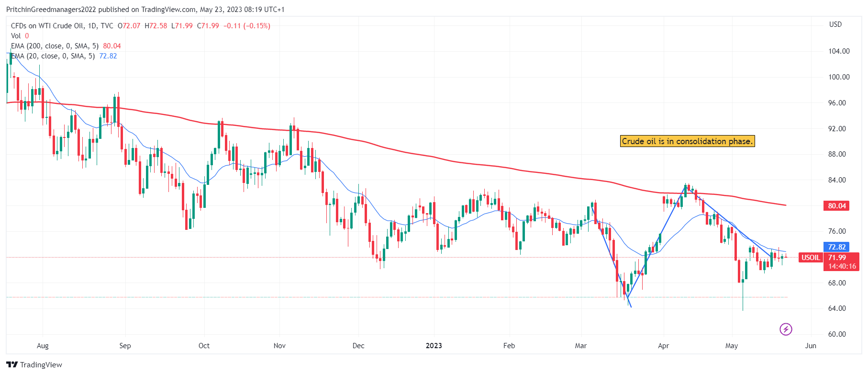Click the 64.00 price axis label
Screen dimensions: 868x375
tap(837, 308)
